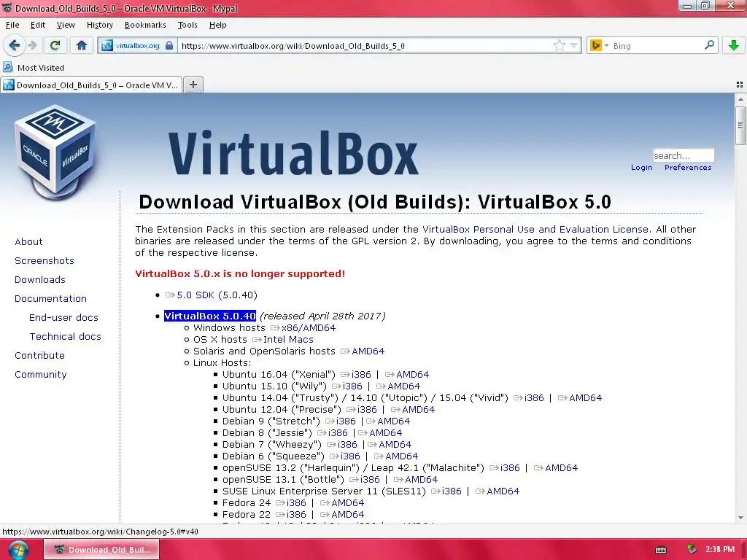Viewport: 747px width, 560px height.
Task: Click the VirtualBox cube logo
Action: pyautogui.click(x=55, y=152)
